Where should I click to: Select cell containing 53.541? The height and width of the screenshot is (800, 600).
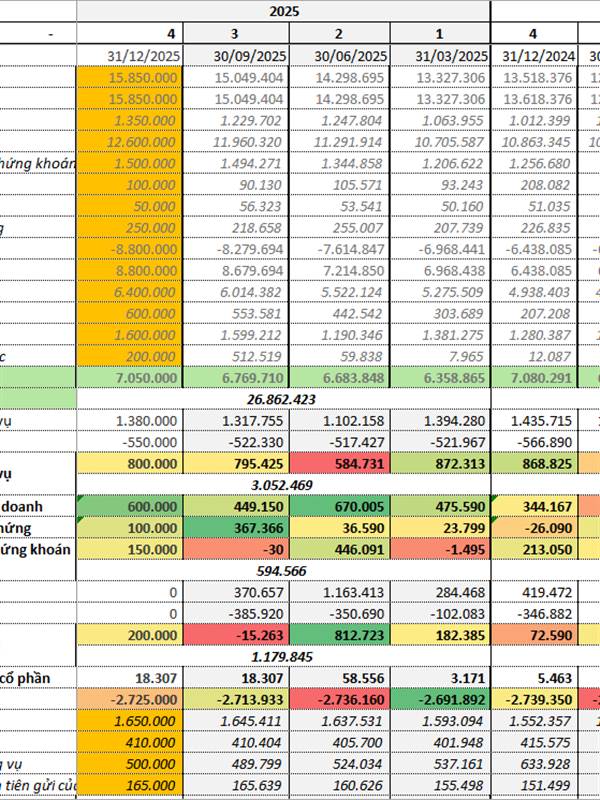(339, 206)
